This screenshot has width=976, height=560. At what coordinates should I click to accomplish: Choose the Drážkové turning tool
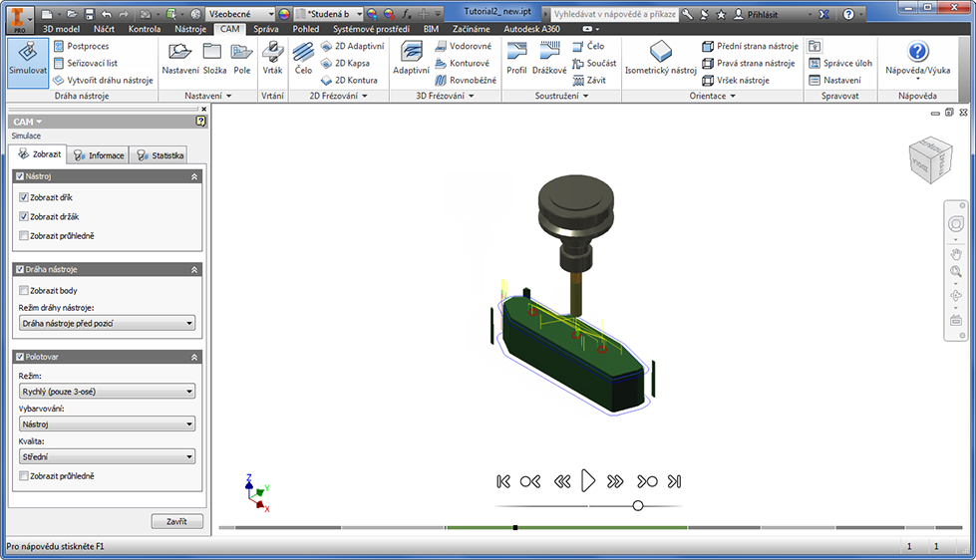click(x=549, y=59)
